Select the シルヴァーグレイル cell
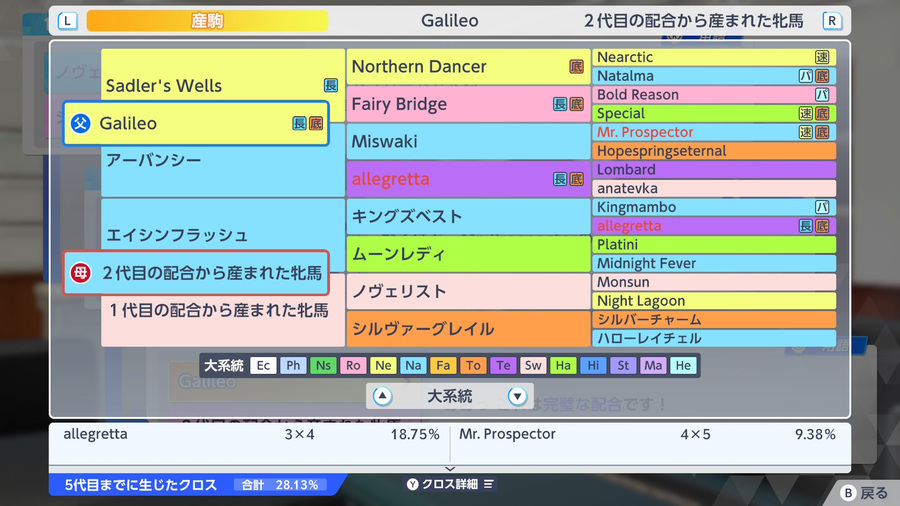Screen dimensions: 900x506 468,329
